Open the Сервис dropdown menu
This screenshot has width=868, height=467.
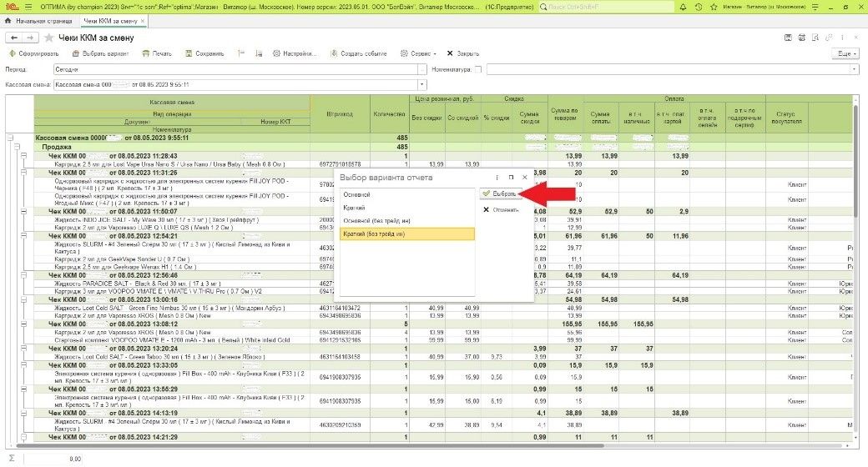[423, 53]
